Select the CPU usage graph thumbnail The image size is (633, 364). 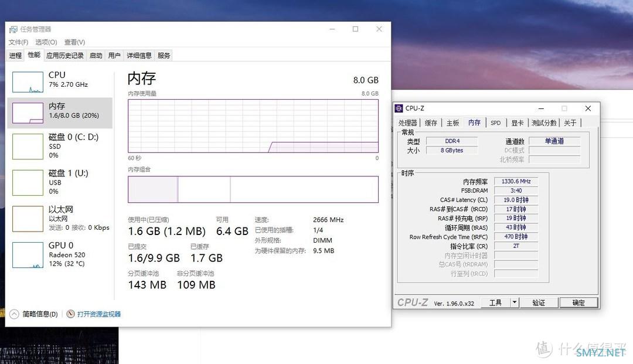(x=28, y=82)
